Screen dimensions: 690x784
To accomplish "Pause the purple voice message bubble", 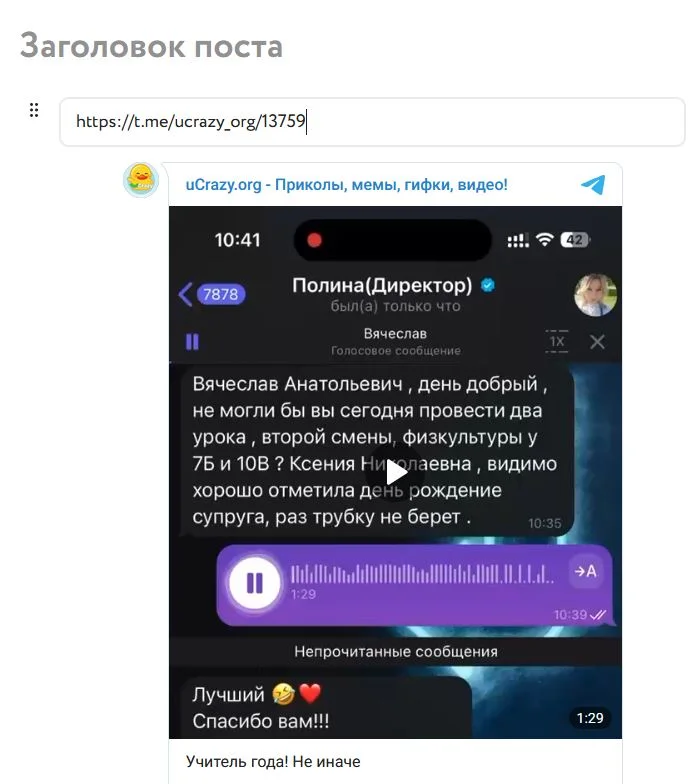I will [254, 582].
